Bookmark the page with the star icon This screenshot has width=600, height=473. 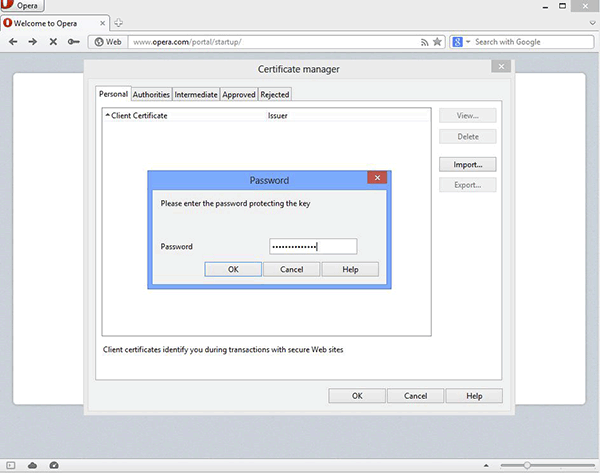point(437,42)
